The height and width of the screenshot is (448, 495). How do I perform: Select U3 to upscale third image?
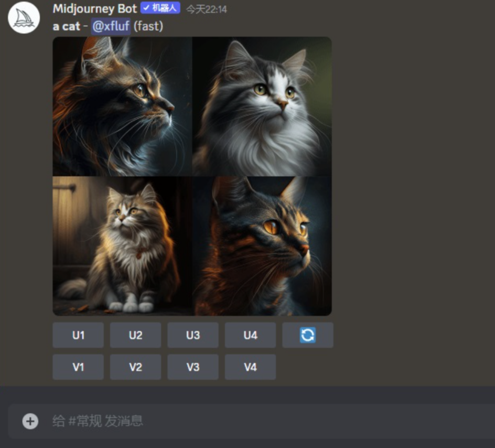[193, 335]
